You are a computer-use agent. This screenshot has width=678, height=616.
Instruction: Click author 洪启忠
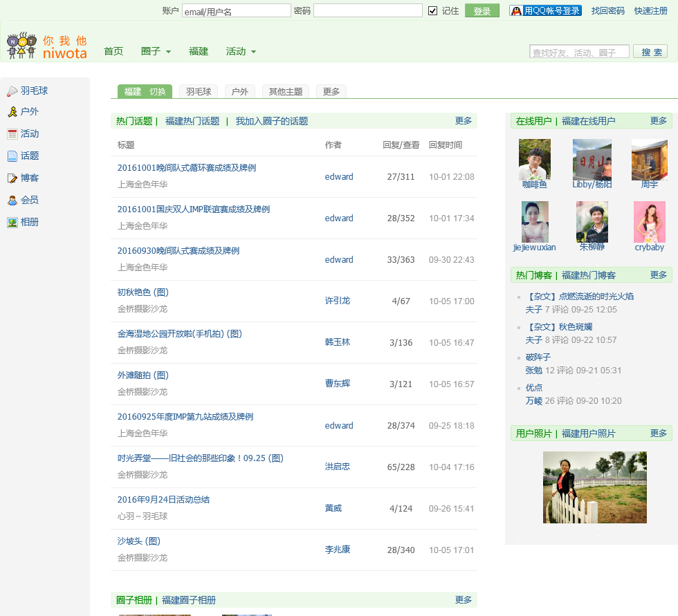(x=338, y=467)
